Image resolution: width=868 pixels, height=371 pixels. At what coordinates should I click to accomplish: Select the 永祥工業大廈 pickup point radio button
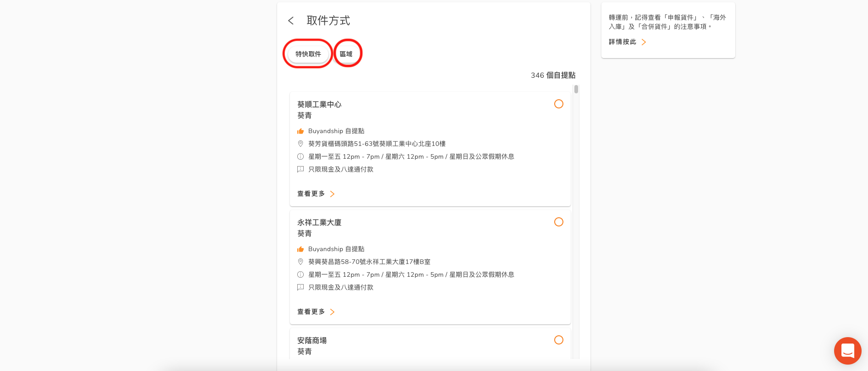558,222
